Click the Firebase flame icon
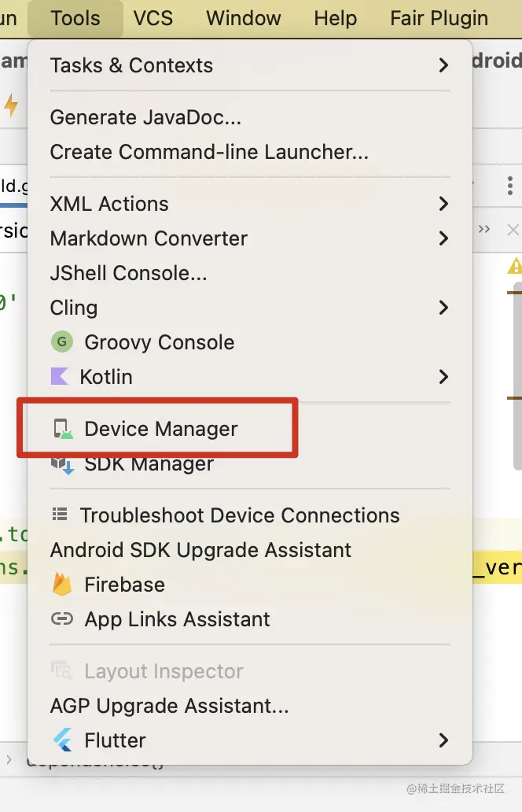 [x=62, y=585]
